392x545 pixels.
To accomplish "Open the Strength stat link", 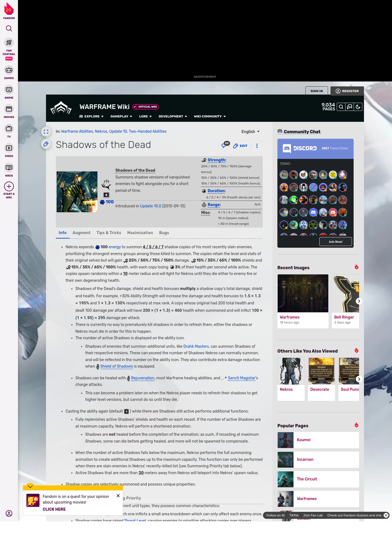I will click(x=216, y=160).
